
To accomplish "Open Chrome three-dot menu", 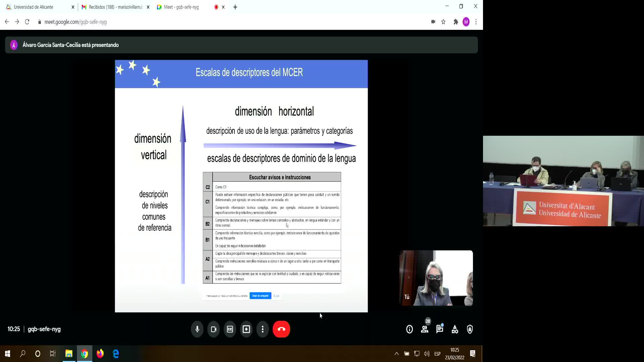I will tap(476, 22).
